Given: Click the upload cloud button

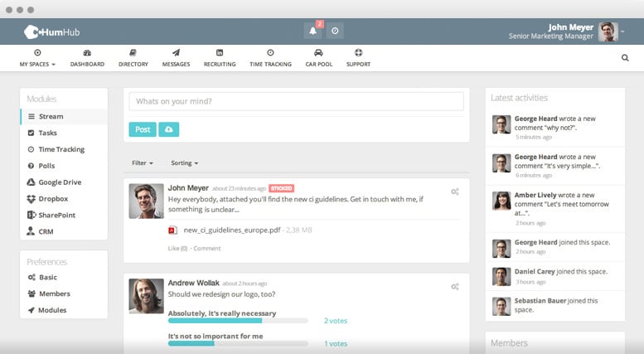Looking at the screenshot, I should tap(169, 129).
